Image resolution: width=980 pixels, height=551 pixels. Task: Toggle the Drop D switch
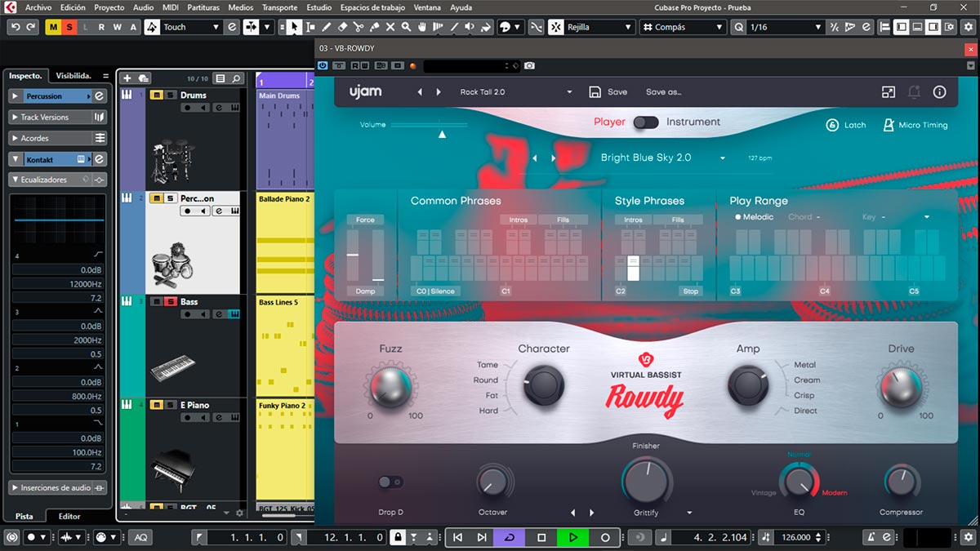[x=390, y=482]
